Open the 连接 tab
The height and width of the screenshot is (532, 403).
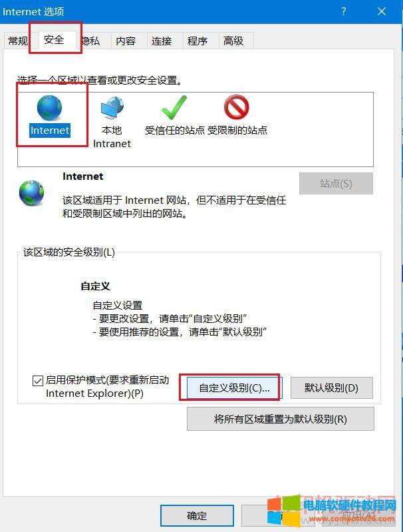(162, 41)
